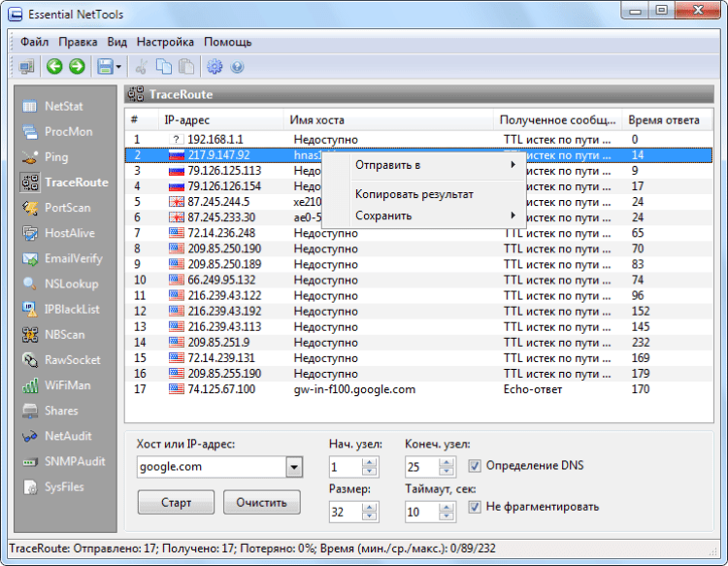Uncheck Не фрагментировать option
728x566 pixels.
474,507
